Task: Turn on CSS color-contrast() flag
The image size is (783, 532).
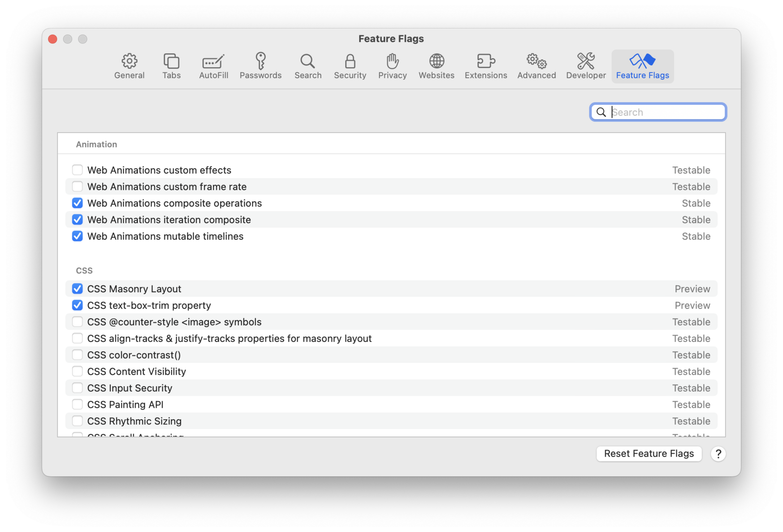Action: click(x=78, y=355)
